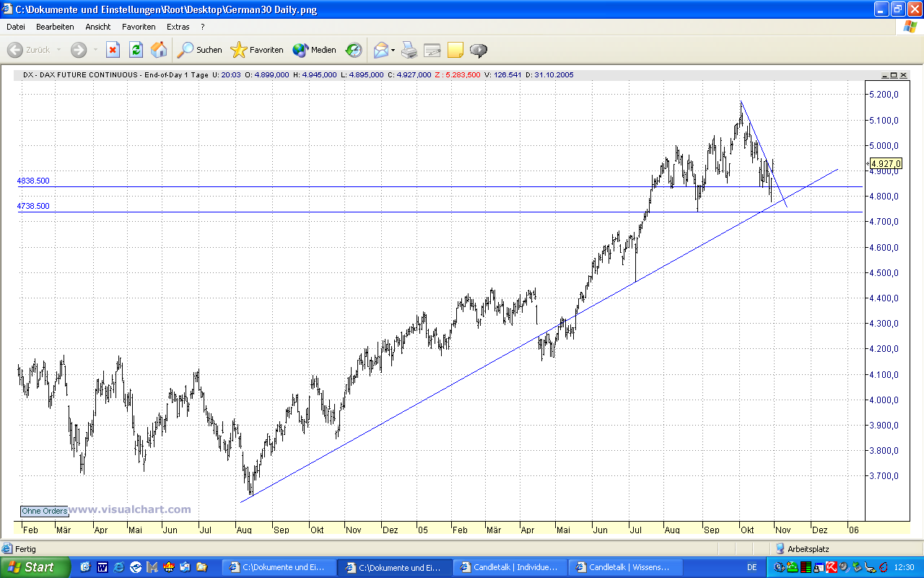Click the Fertig status bar text
The image size is (924, 578).
point(25,549)
